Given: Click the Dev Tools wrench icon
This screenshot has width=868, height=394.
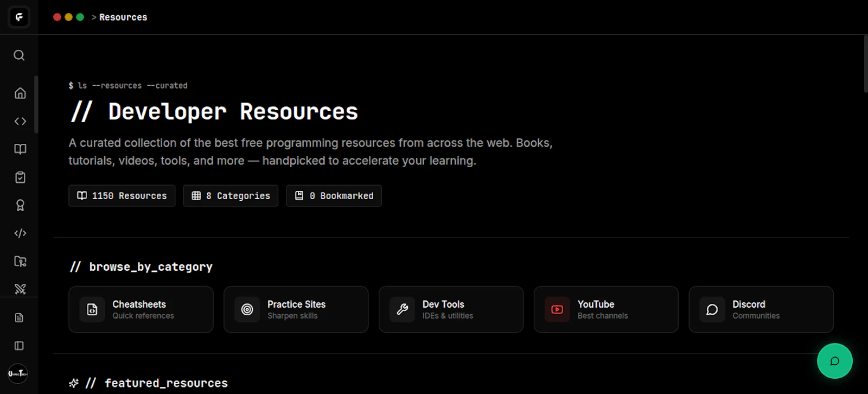Looking at the screenshot, I should [x=402, y=309].
